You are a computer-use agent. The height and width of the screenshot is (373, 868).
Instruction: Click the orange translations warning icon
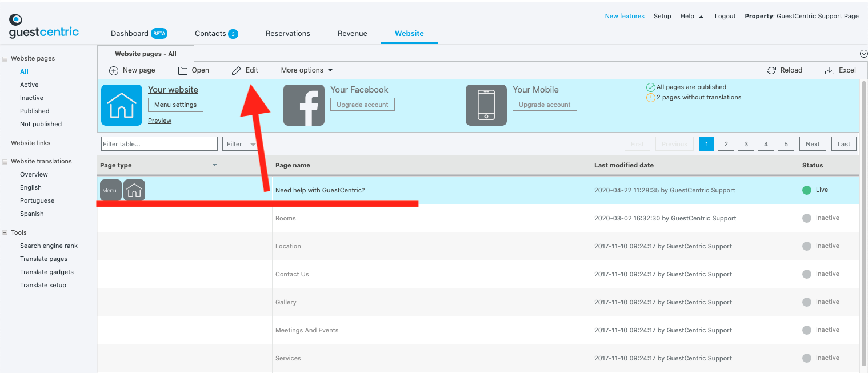(x=651, y=98)
